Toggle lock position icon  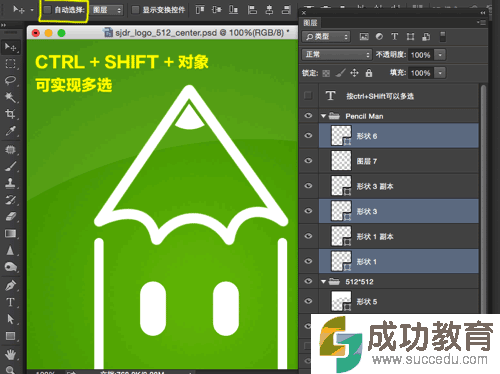point(354,73)
